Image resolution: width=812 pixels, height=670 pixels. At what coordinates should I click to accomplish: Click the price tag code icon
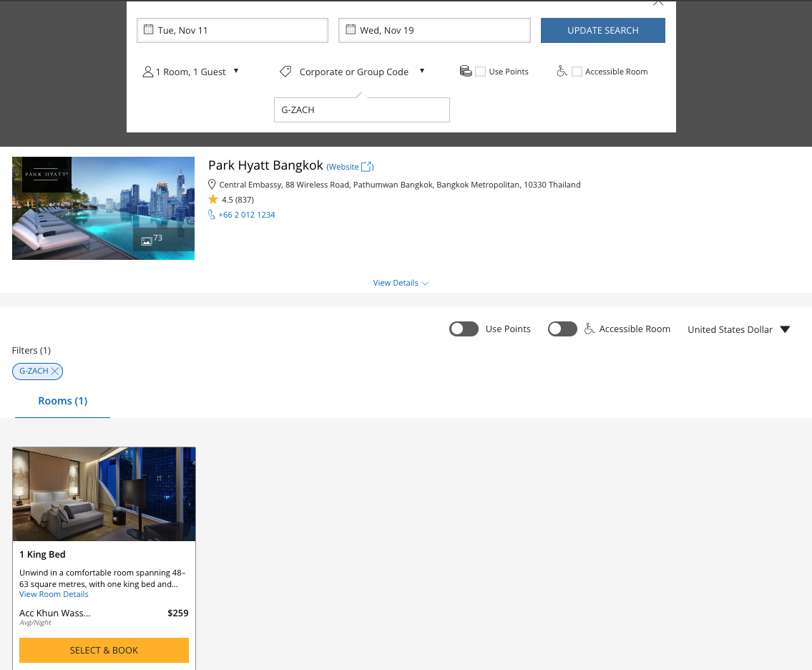coord(285,72)
